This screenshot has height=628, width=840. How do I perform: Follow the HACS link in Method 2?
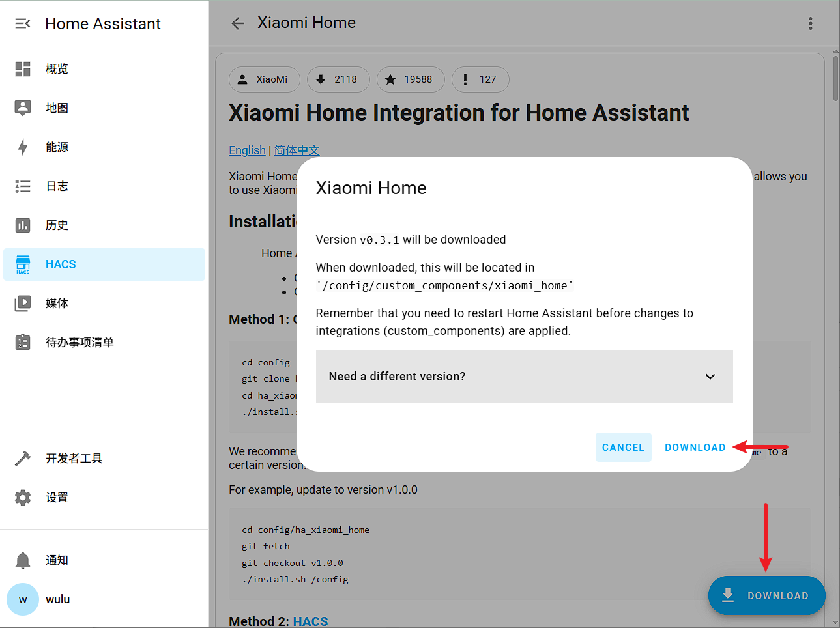pos(310,621)
